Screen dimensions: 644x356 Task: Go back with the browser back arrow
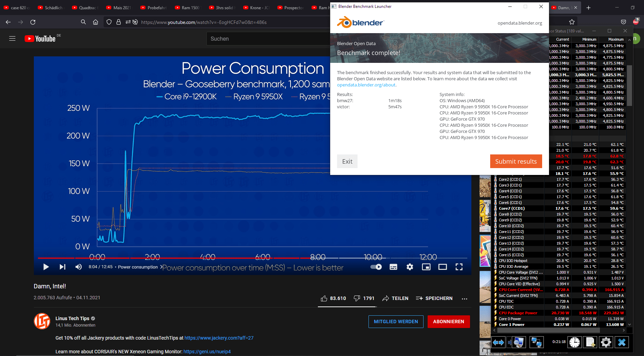click(x=8, y=22)
